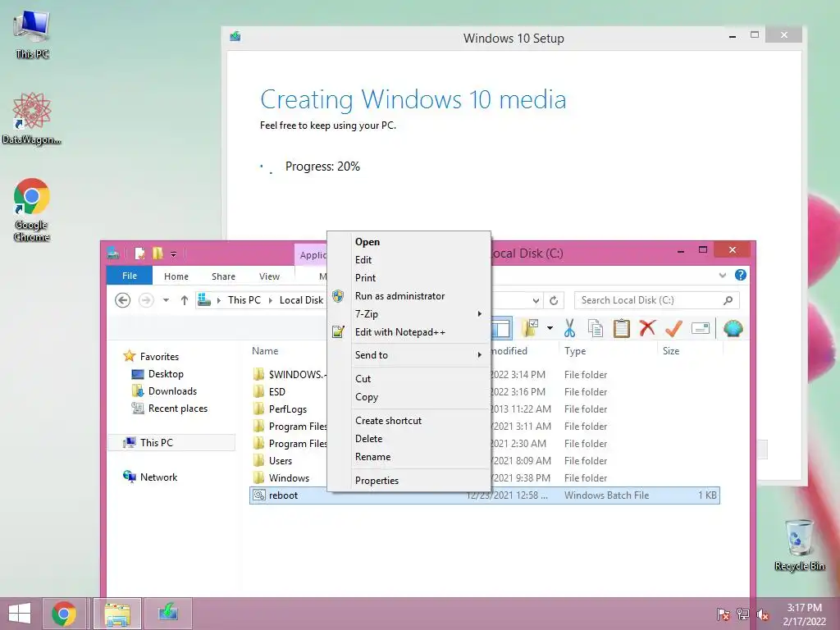840x630 pixels.
Task: Expand the ribbon with the chevron
Action: [x=723, y=276]
